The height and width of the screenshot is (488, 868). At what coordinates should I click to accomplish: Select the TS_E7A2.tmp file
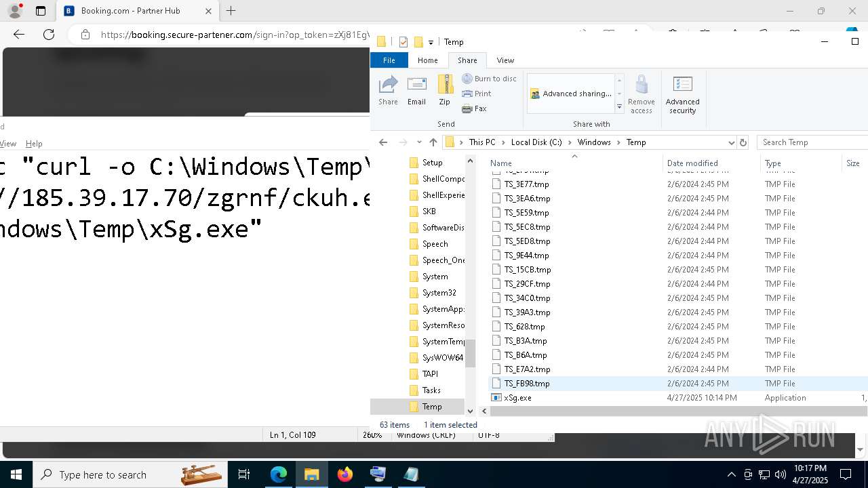[527, 369]
